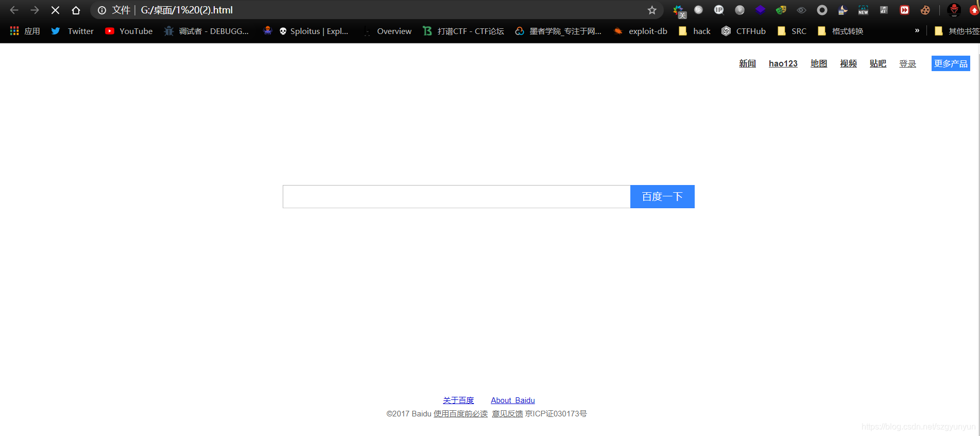Click the red fast-forward extension icon
The height and width of the screenshot is (436, 980).
(904, 10)
